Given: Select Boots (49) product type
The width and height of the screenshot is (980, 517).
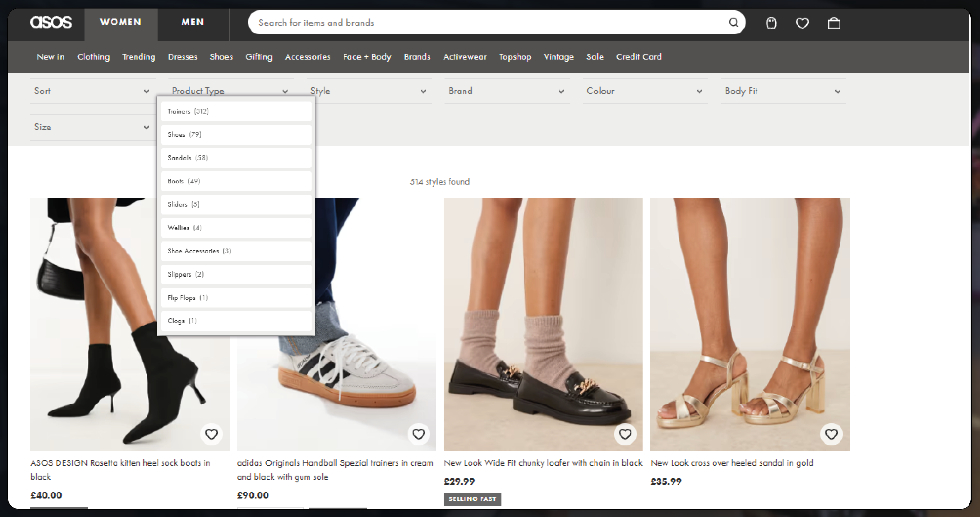Looking at the screenshot, I should 236,181.
